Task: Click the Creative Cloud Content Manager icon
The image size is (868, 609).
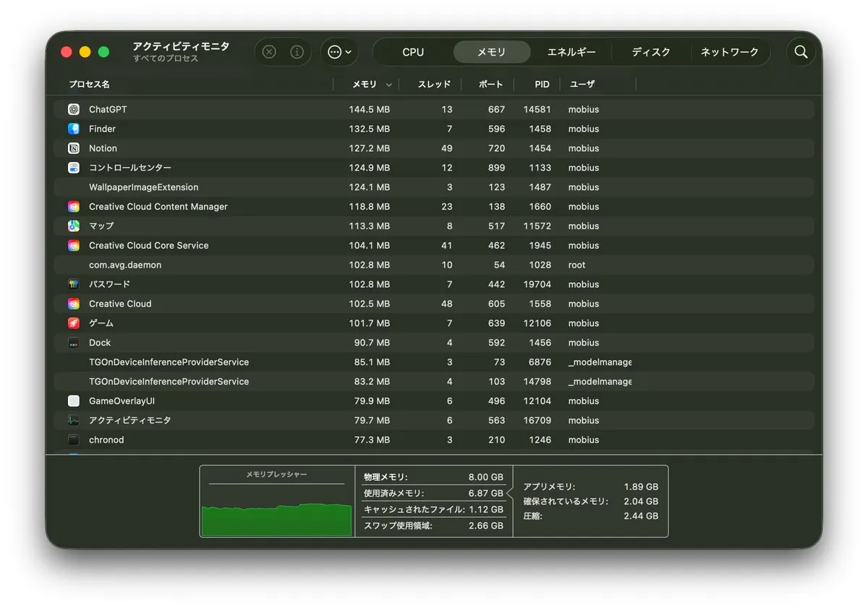Action: (74, 207)
